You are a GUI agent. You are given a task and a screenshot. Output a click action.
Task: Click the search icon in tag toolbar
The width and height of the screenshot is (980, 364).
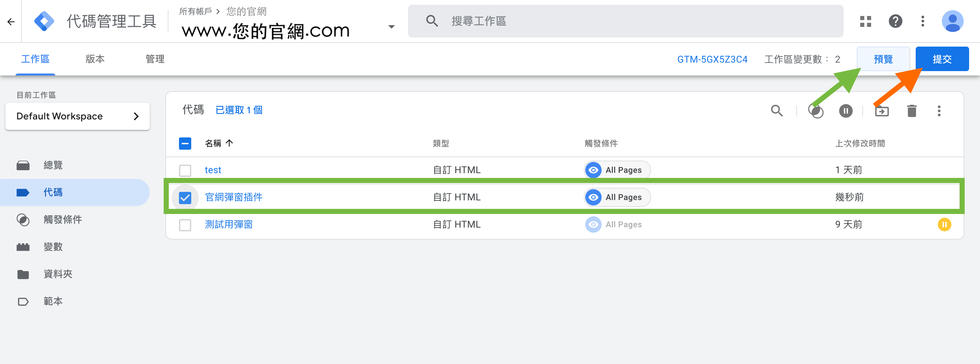[x=777, y=111]
